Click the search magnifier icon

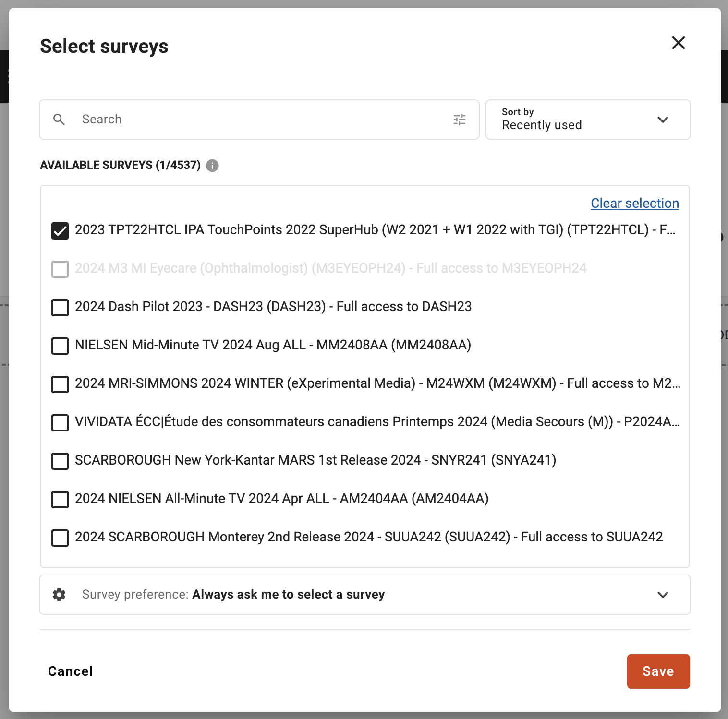click(59, 120)
